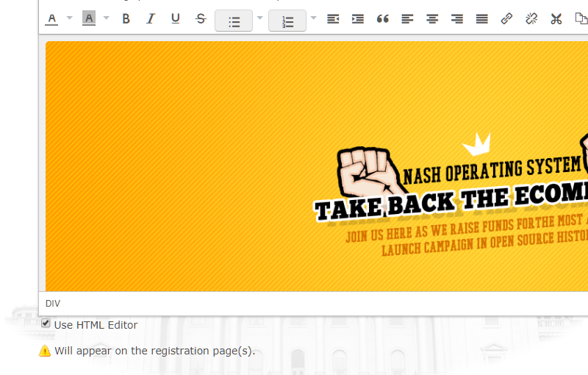Click the text color button
The image size is (588, 375).
click(x=51, y=19)
